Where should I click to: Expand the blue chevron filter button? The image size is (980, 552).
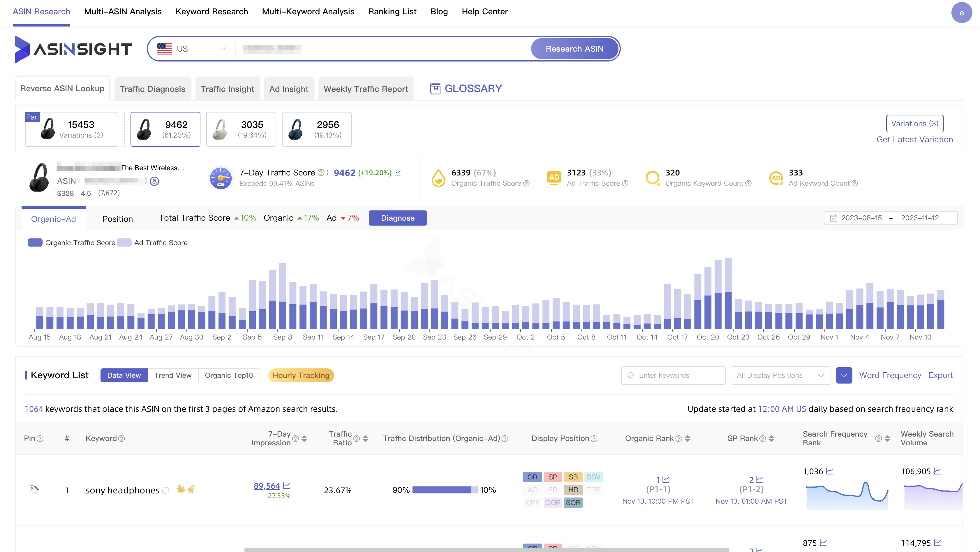click(844, 375)
